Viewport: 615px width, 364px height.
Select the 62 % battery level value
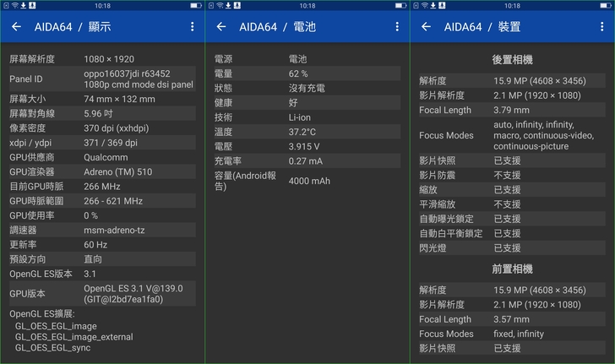point(298,73)
